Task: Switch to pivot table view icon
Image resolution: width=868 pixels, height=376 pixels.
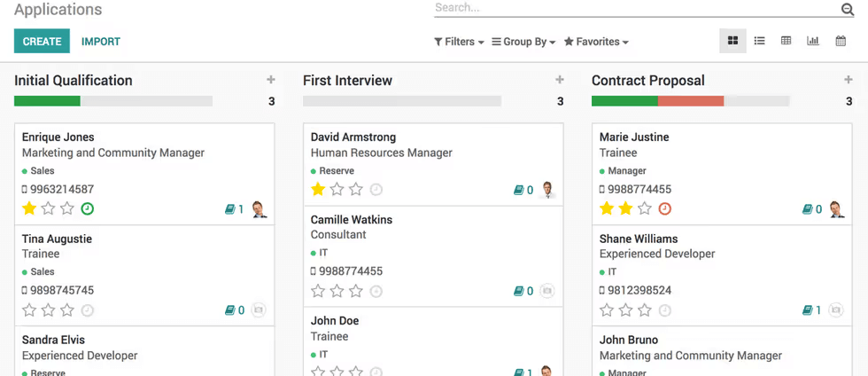Action: click(786, 41)
